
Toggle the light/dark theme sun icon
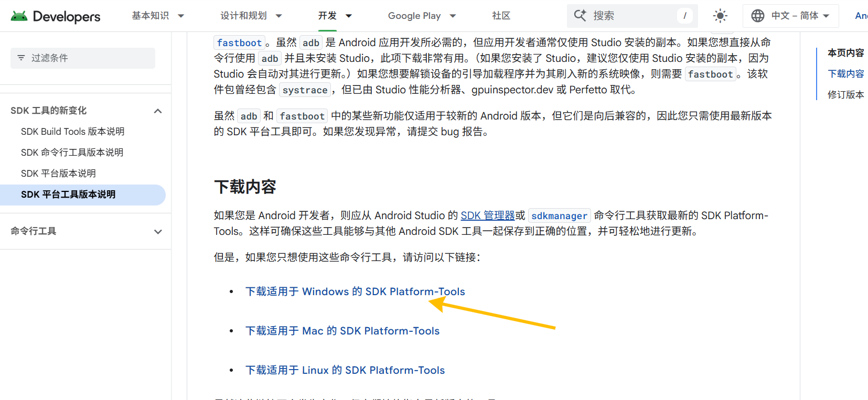click(x=720, y=16)
